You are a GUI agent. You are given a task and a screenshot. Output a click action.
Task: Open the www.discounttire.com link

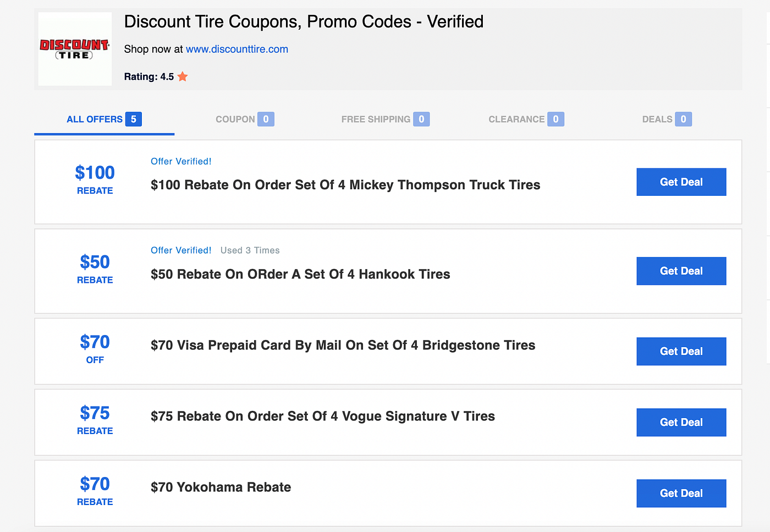click(237, 49)
